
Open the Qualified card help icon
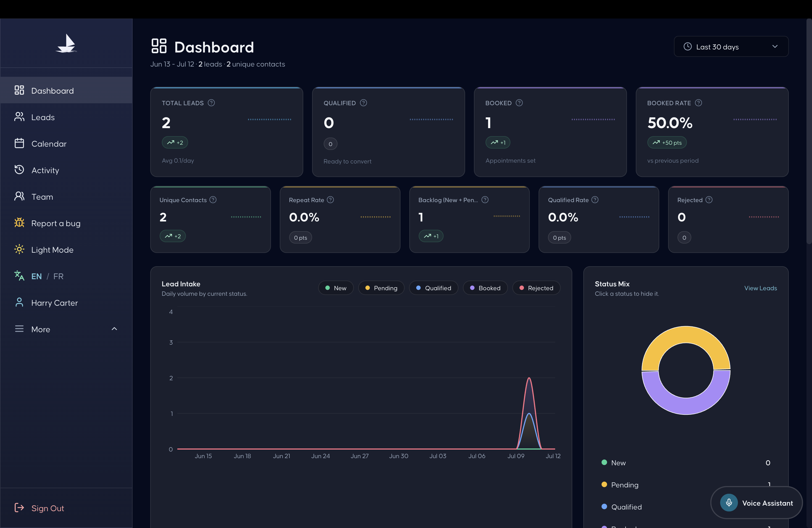(x=363, y=103)
